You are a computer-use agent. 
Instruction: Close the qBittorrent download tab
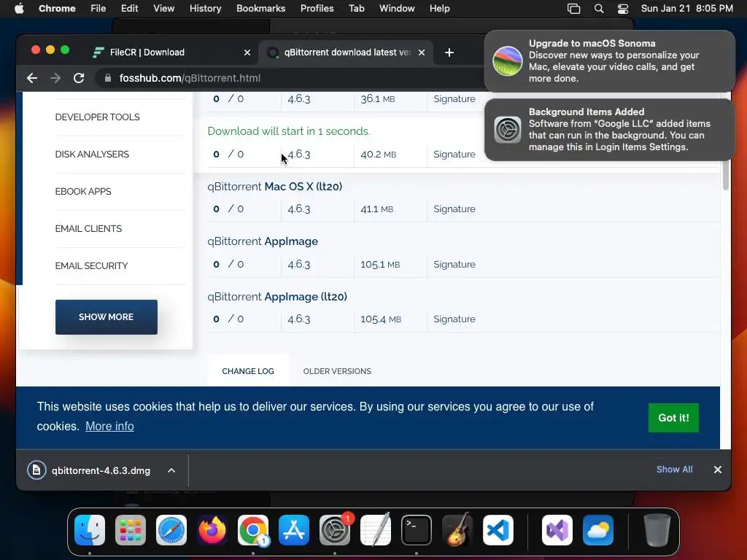tap(422, 52)
